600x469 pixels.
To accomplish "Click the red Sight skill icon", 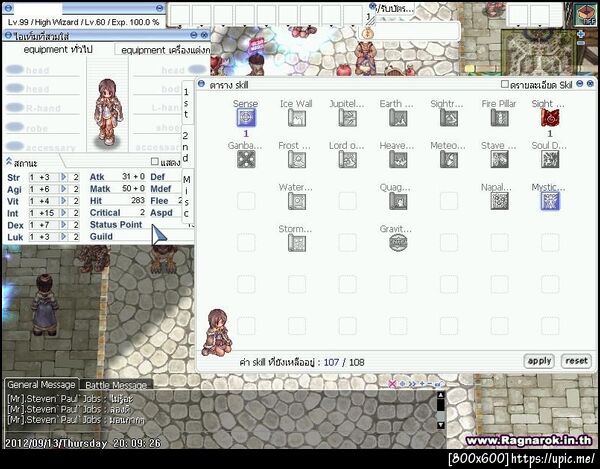I will tap(550, 117).
